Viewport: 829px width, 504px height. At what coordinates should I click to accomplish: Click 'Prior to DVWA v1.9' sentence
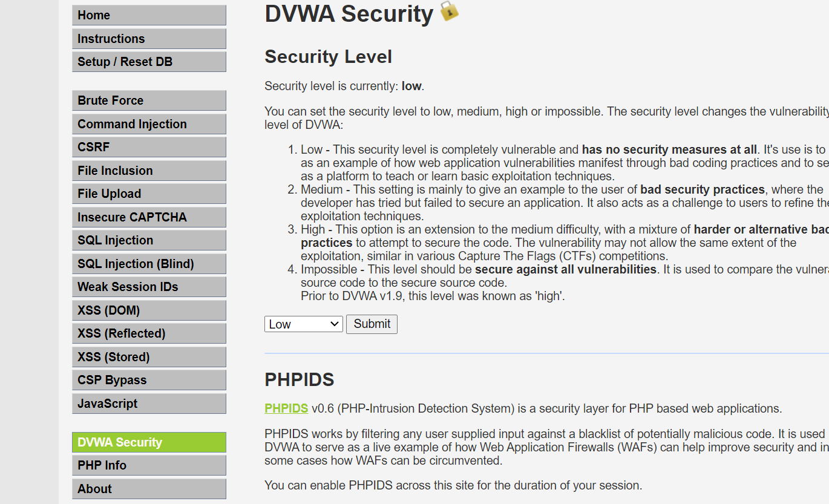pos(433,296)
